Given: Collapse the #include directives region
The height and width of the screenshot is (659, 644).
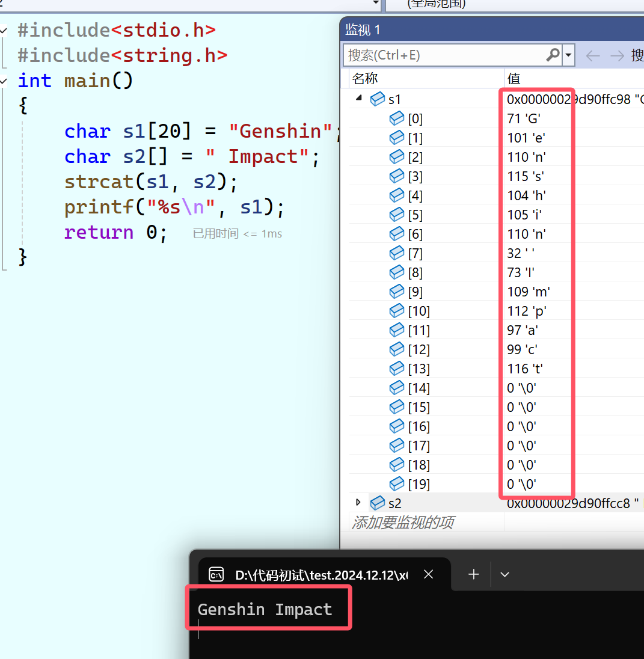Looking at the screenshot, I should [4, 30].
